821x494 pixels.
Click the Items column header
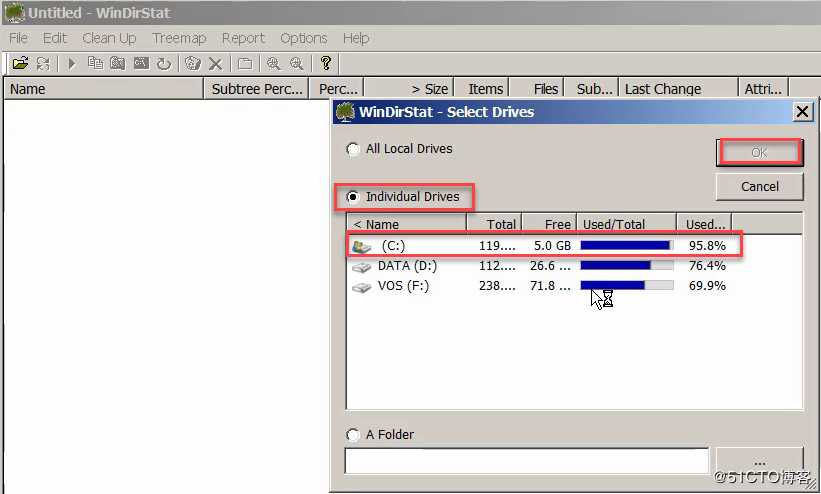(x=482, y=89)
